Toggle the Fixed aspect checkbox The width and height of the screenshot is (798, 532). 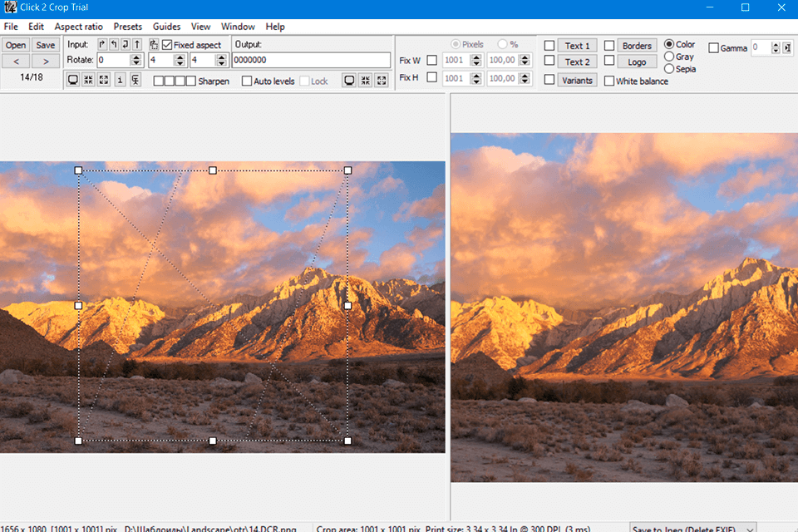pos(167,45)
